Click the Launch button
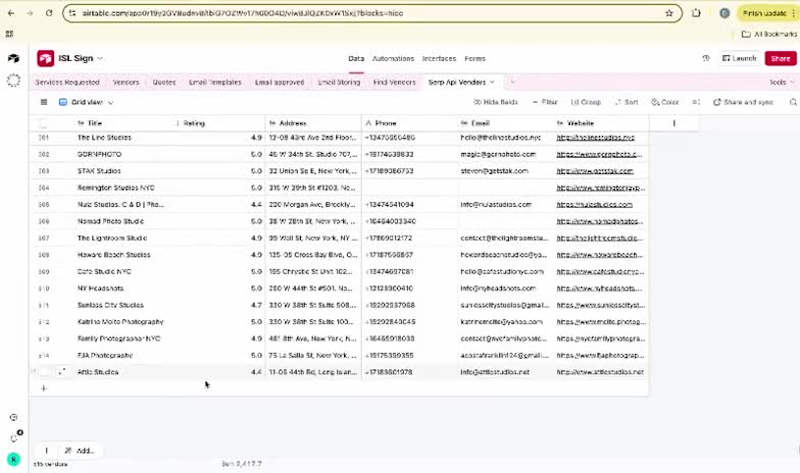Viewport: 800px width, 473px height. coord(739,58)
